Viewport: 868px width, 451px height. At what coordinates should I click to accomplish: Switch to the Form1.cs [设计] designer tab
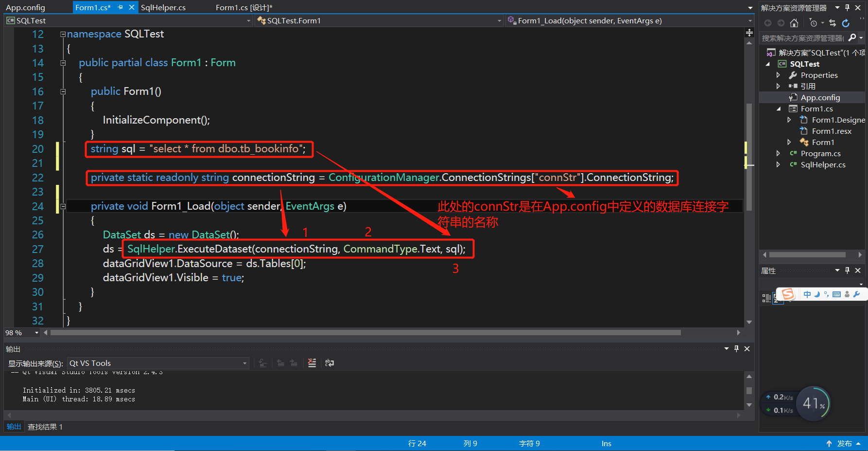(x=244, y=7)
